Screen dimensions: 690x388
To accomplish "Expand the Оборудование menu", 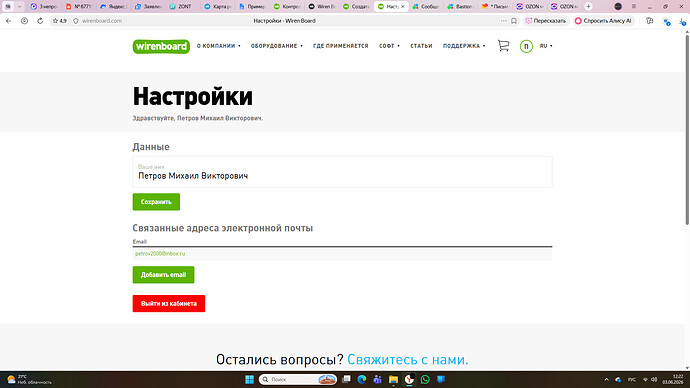I will coord(276,46).
